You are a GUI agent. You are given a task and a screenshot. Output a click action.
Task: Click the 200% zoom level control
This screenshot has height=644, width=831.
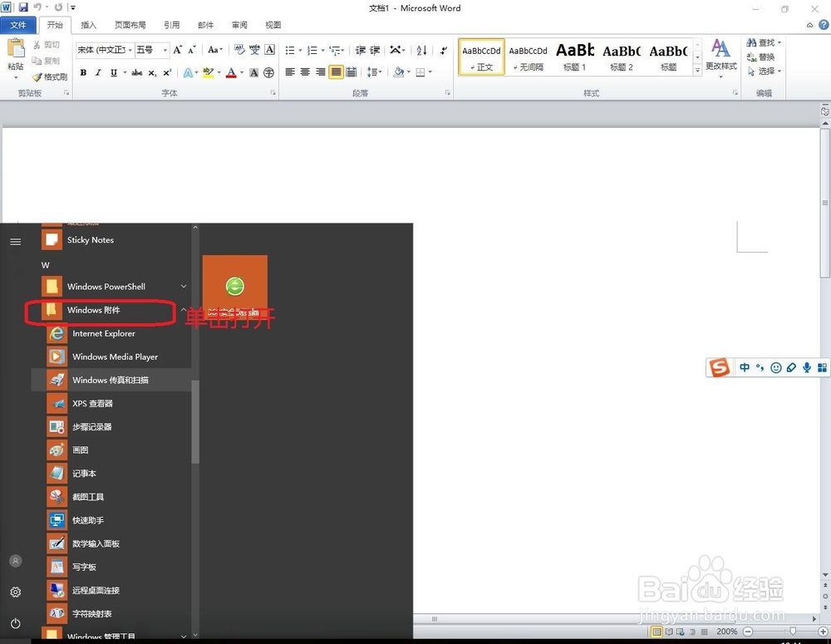[x=726, y=632]
